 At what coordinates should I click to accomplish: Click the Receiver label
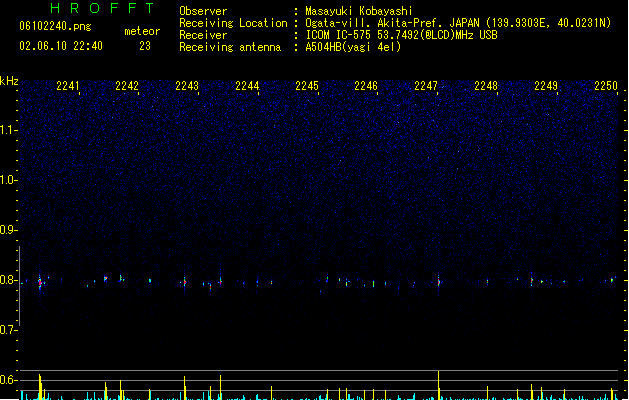tap(203, 35)
